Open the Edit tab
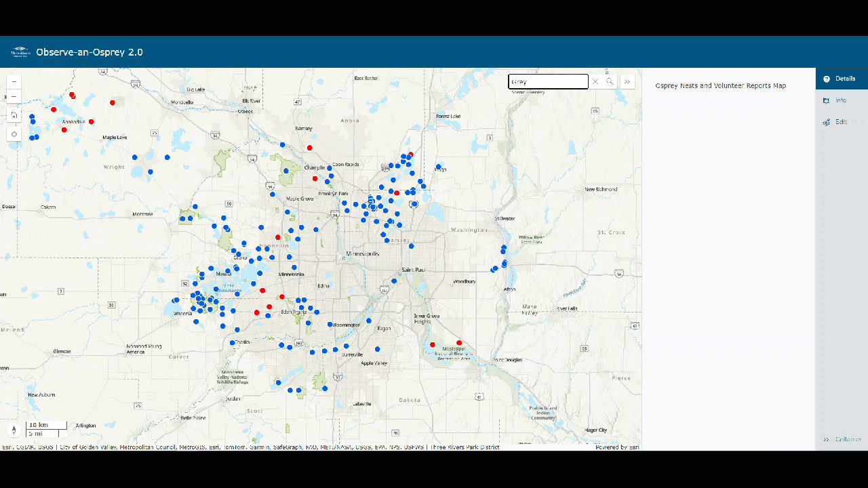 [842, 122]
